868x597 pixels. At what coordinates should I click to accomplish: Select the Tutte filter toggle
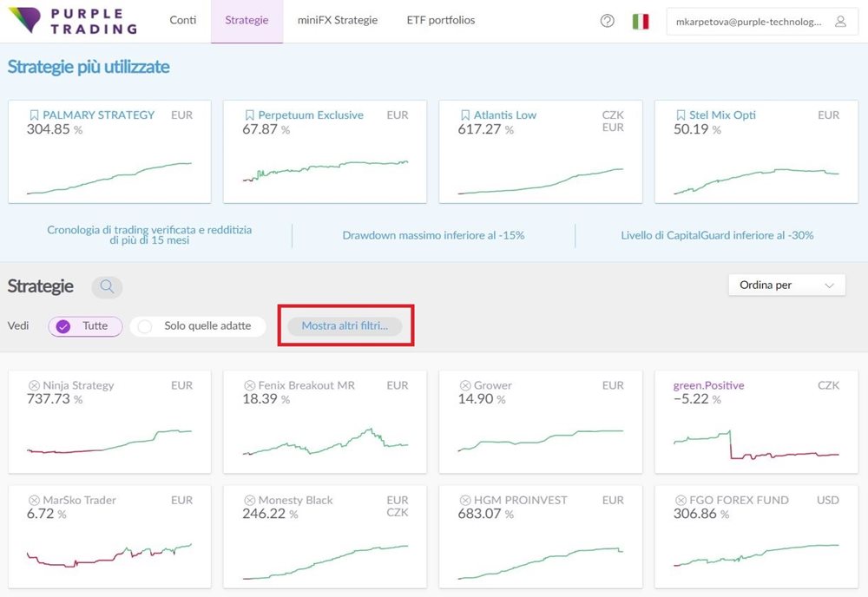(x=85, y=326)
